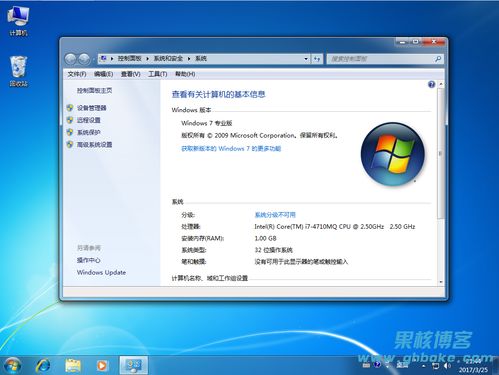Launch Windows Media Player from taskbar
Image resolution: width=499 pixels, height=375 pixels.
pos(102,366)
